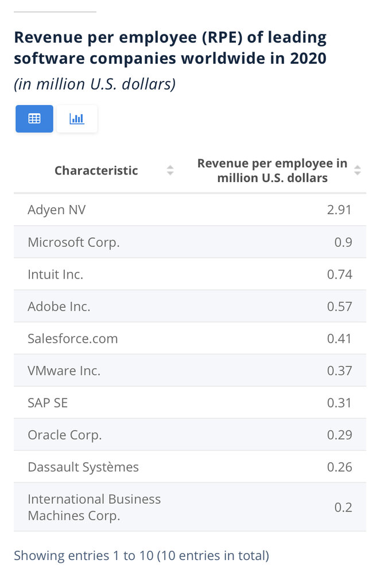The image size is (380, 588).
Task: Select the SAP SE row
Action: tap(190, 403)
